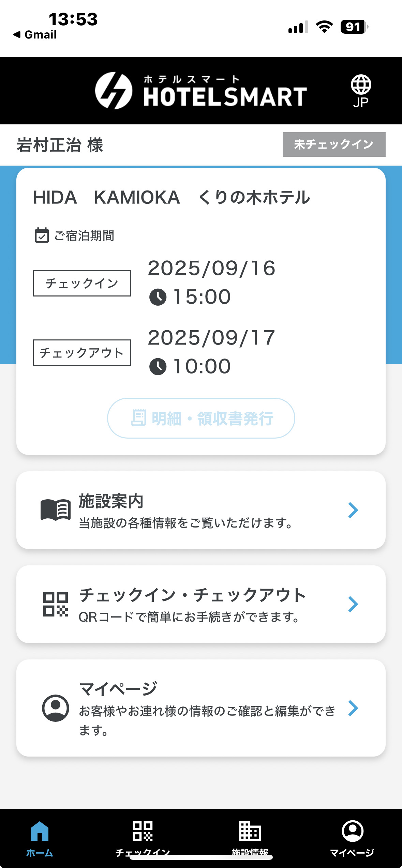Expand 施設案内 with its chevron arrow
This screenshot has width=402, height=868.
click(353, 510)
